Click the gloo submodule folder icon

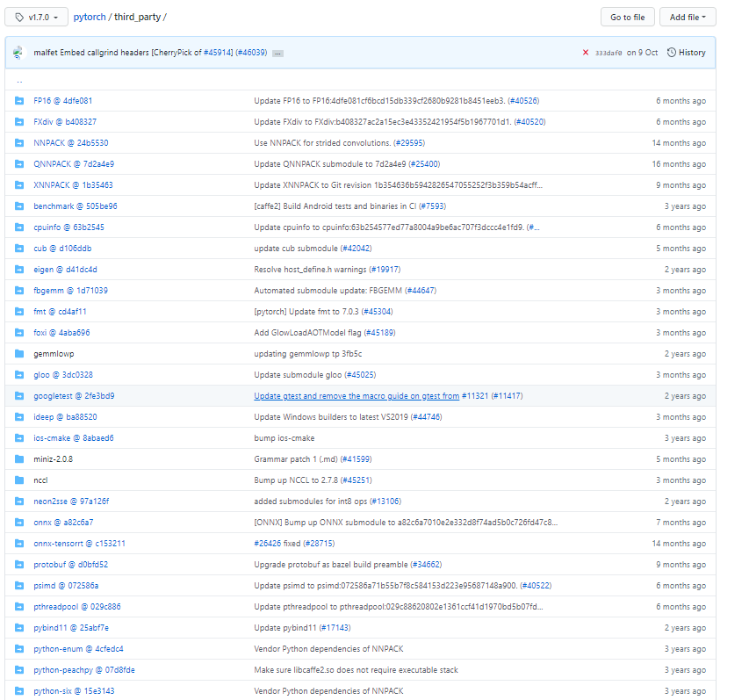tap(19, 375)
